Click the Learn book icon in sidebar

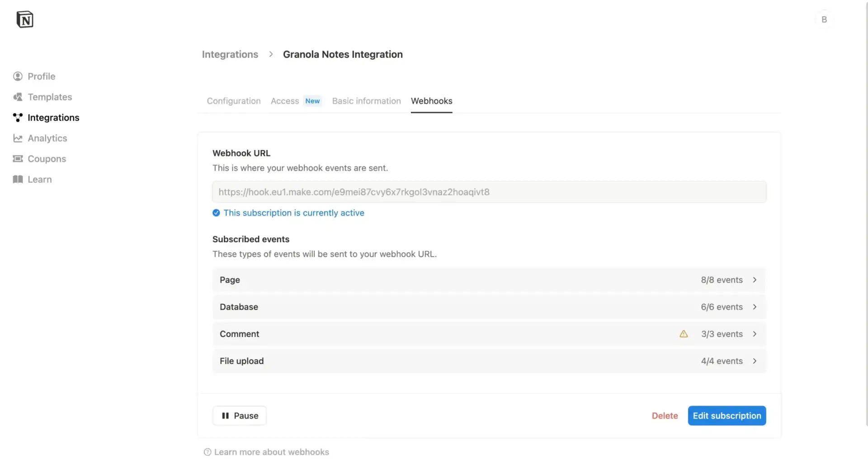[x=18, y=180]
